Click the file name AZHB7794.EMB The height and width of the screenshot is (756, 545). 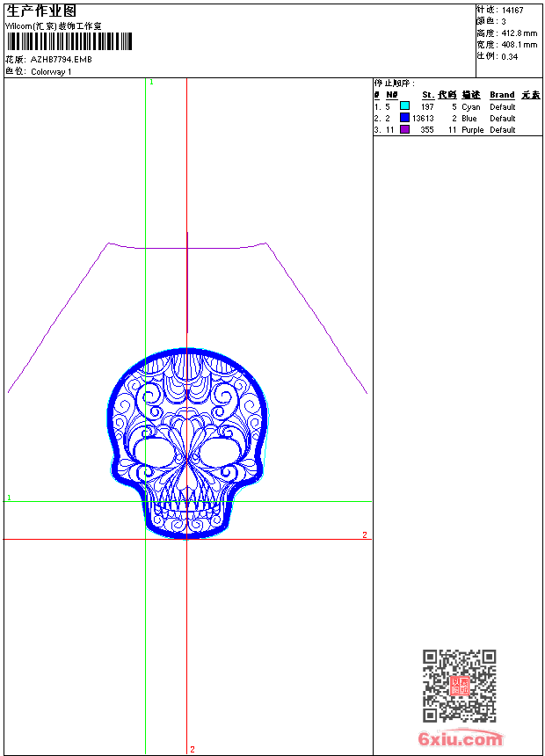[x=61, y=60]
